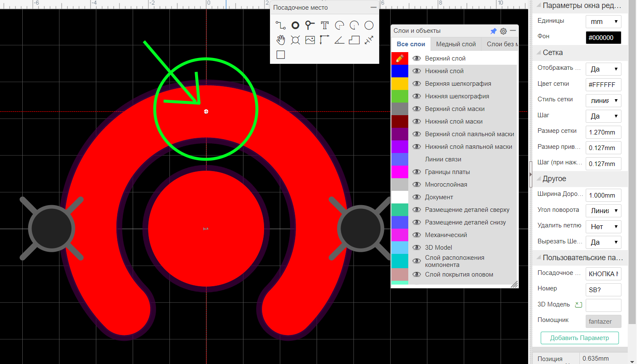Collapse the Посадочное место tool panel

tap(373, 8)
